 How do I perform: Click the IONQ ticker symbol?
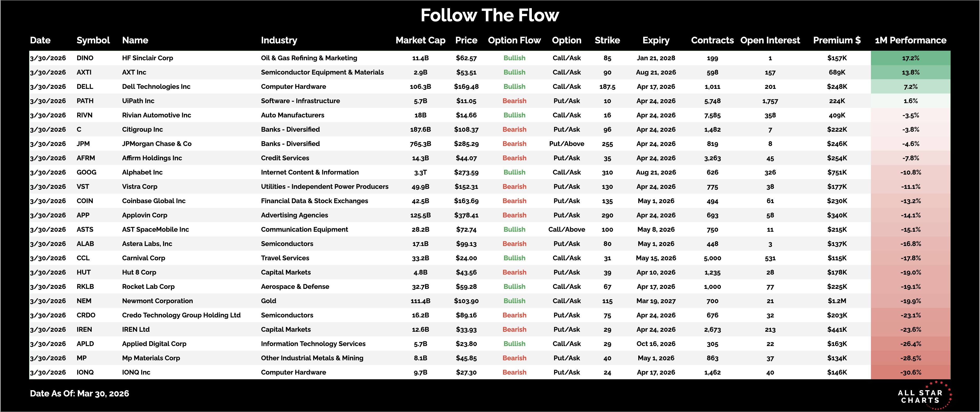coord(85,373)
